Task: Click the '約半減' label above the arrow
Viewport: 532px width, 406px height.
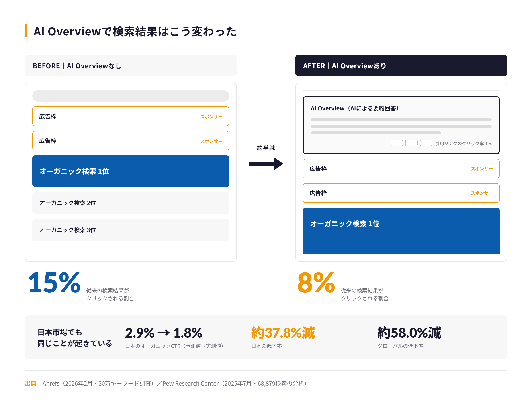Action: coord(266,148)
